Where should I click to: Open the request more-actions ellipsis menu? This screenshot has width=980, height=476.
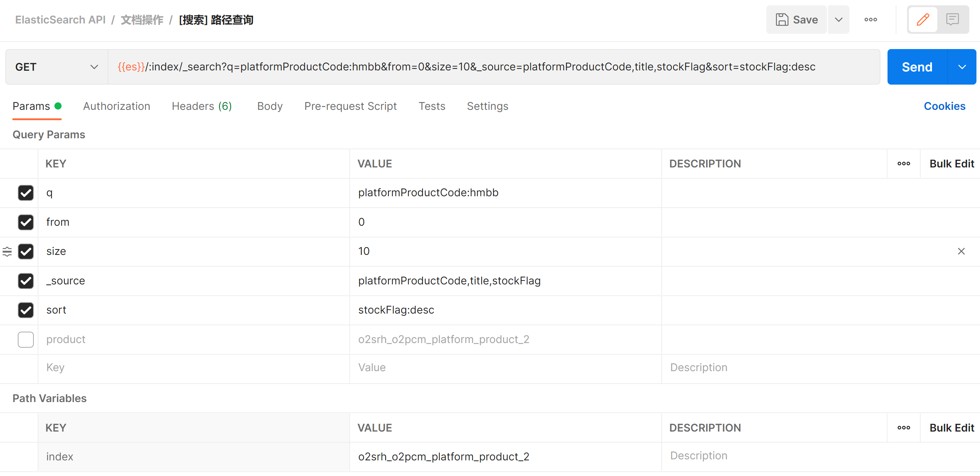[x=870, y=20]
